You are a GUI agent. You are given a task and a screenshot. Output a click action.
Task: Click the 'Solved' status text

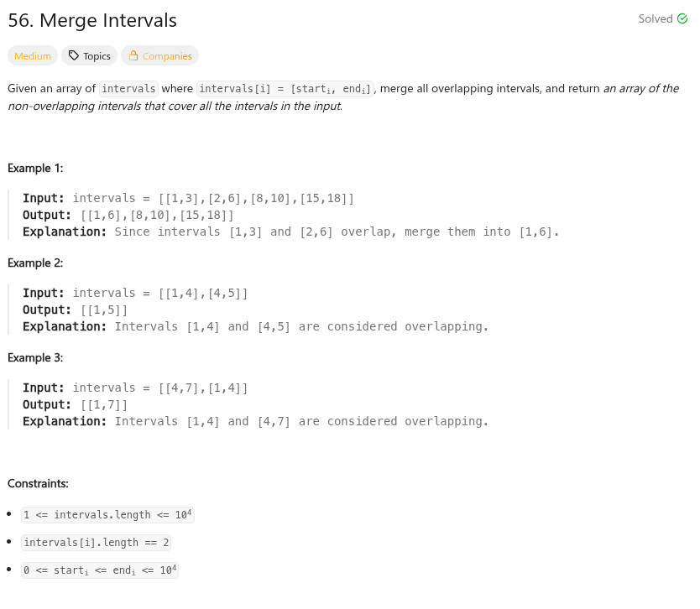click(655, 19)
